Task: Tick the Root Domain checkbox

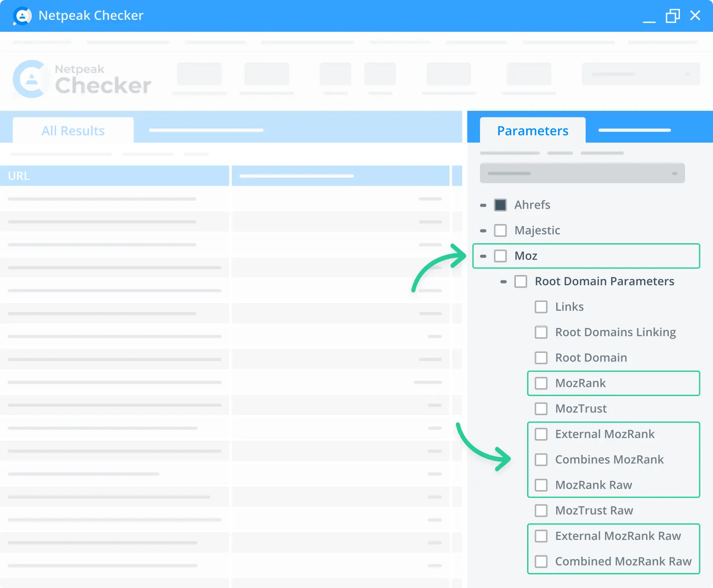Action: coord(541,358)
